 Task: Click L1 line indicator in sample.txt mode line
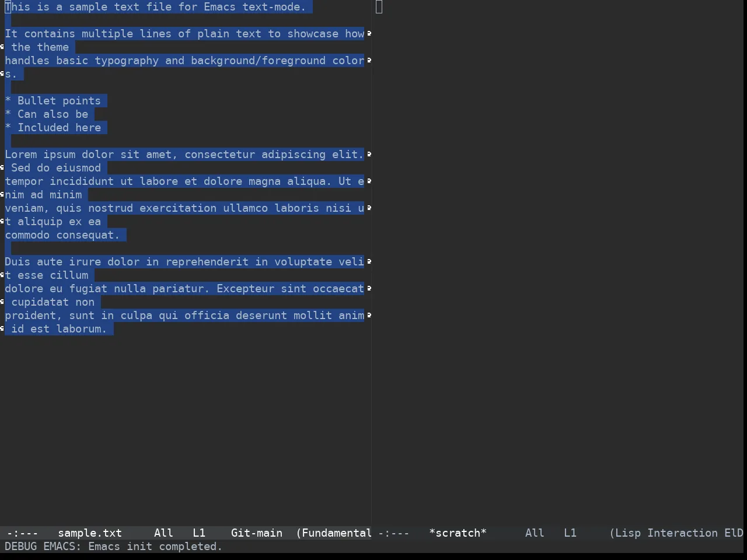(x=199, y=533)
